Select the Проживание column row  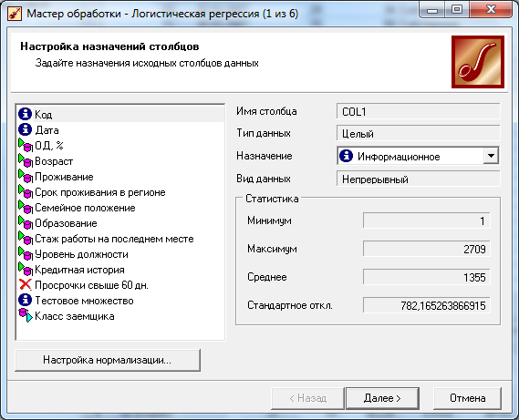(x=120, y=177)
